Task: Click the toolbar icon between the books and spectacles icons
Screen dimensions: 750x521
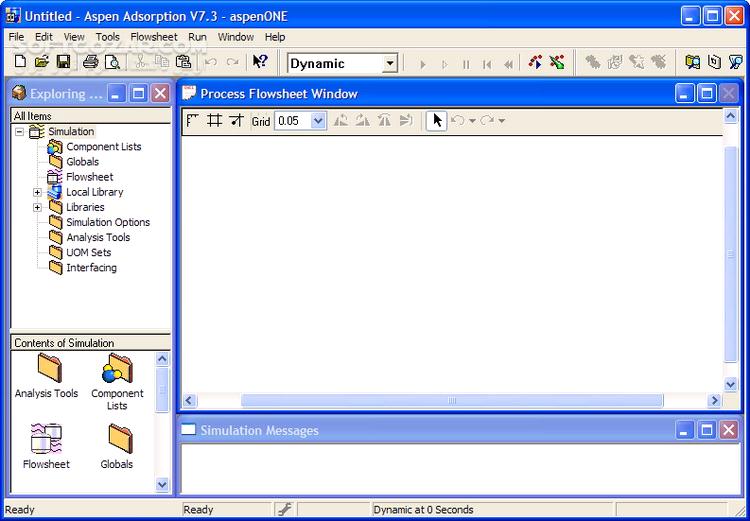Action: [x=714, y=62]
